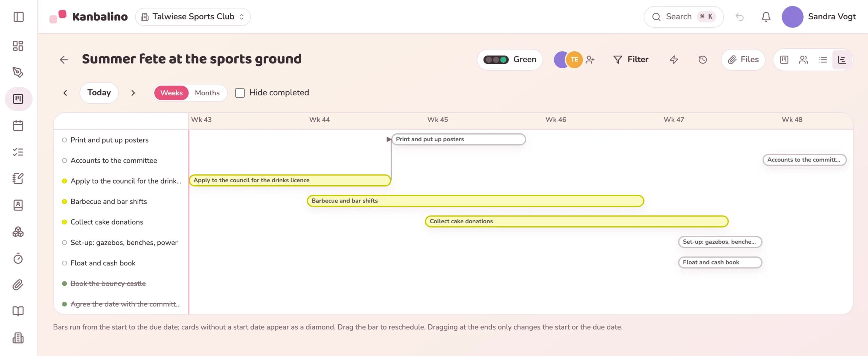
Task: Tick the Hide completed checkbox
Action: [x=240, y=93]
